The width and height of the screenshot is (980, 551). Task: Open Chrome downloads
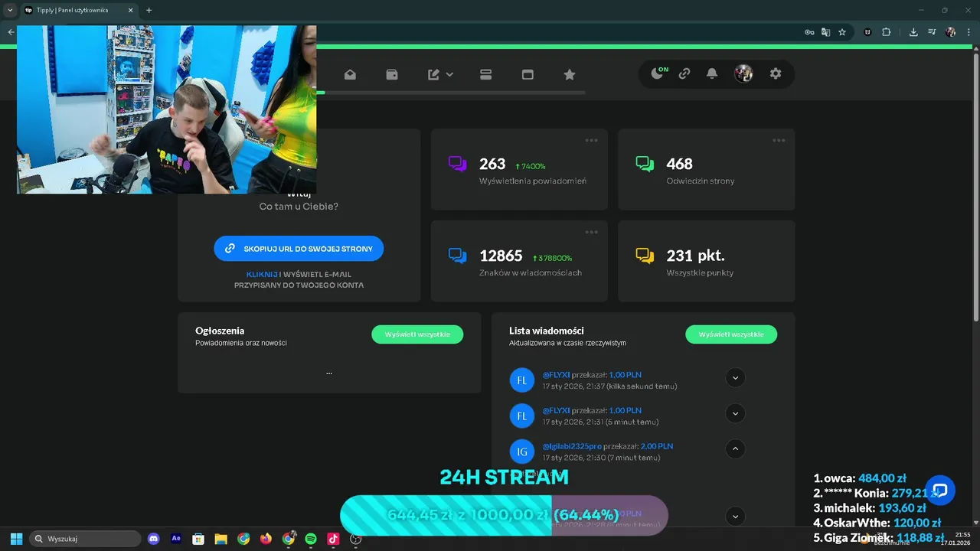(x=913, y=32)
